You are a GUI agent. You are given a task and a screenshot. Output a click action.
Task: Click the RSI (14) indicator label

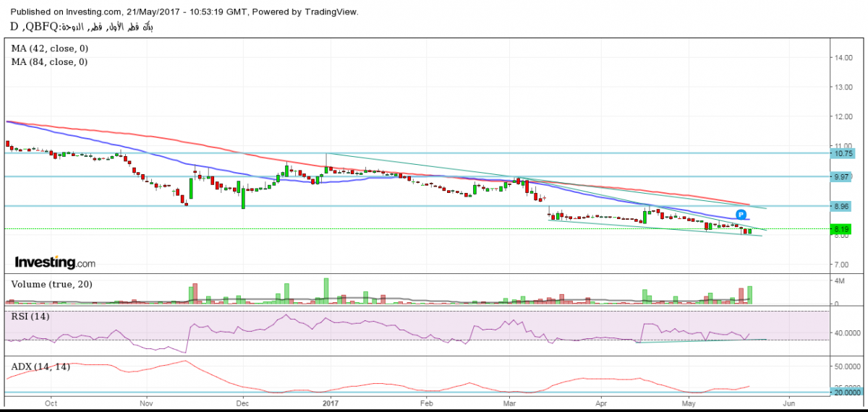(30, 317)
